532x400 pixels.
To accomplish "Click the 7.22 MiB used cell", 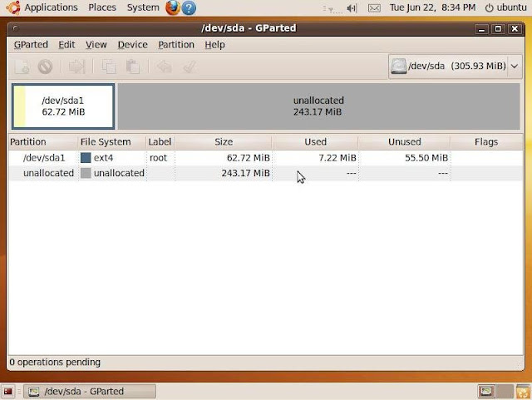I will pos(337,158).
